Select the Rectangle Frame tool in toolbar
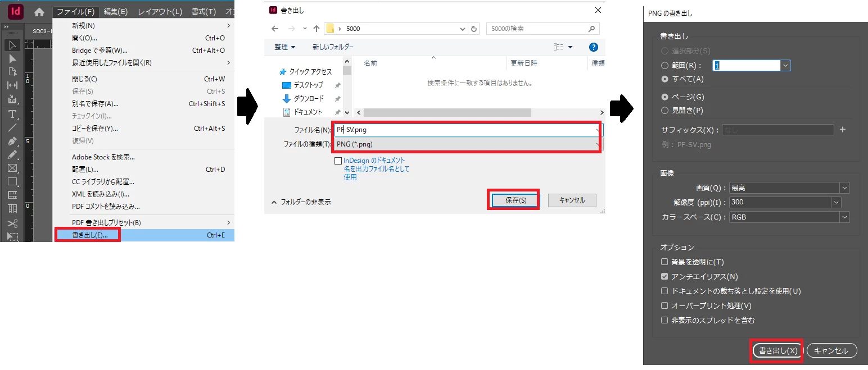Screen dimensions: 868x370 (12, 168)
